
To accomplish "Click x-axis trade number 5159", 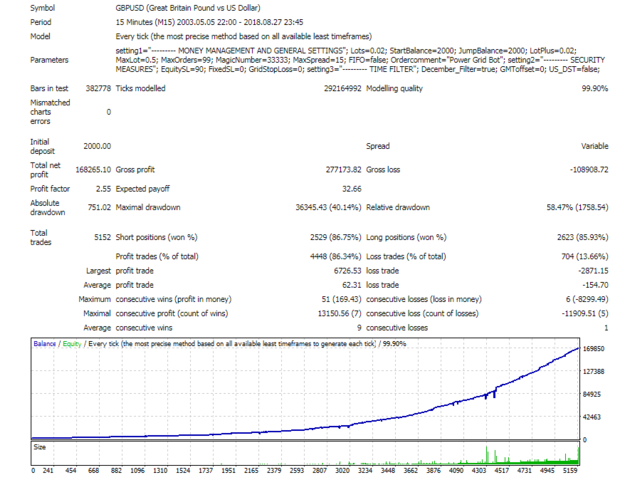I will tap(570, 471).
